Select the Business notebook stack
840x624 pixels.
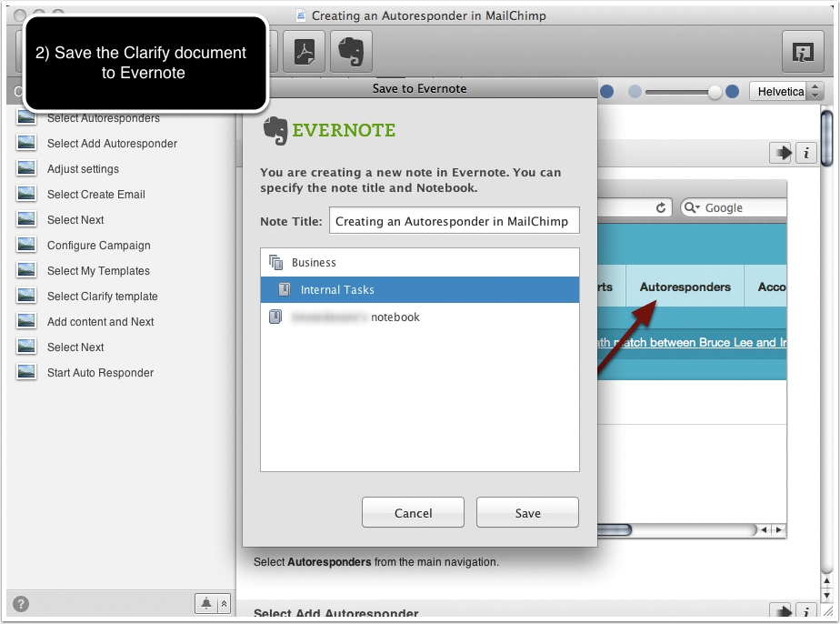419,263
